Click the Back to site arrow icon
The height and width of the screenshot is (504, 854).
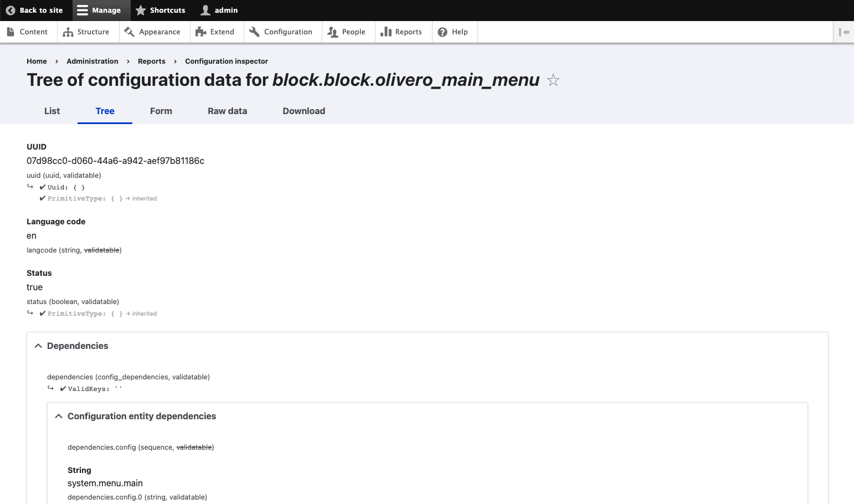coord(11,10)
